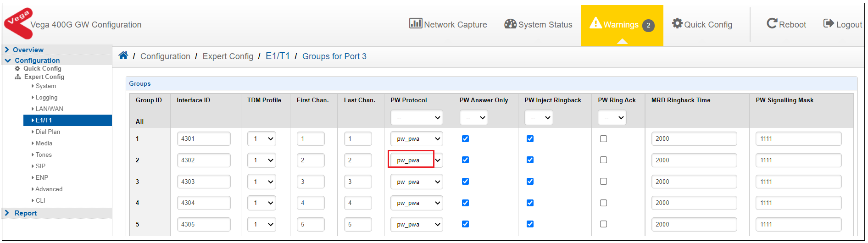
Task: Expand the Overview sidebar section
Action: coord(28,50)
